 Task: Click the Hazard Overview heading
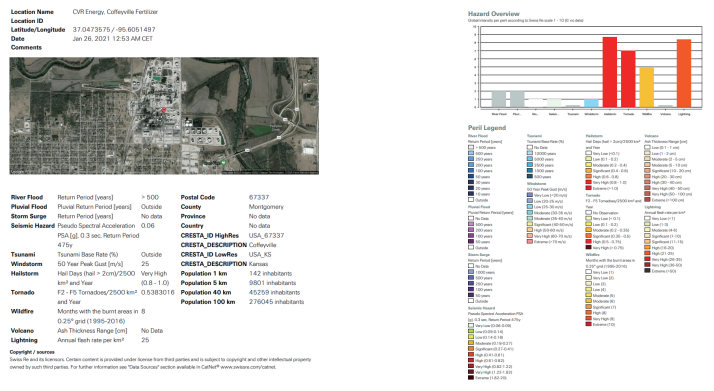[x=494, y=14]
